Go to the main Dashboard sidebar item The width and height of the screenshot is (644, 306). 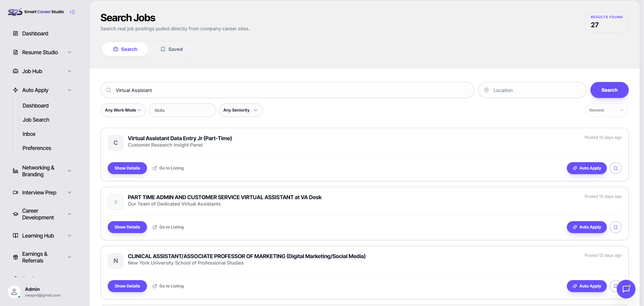pyautogui.click(x=35, y=33)
